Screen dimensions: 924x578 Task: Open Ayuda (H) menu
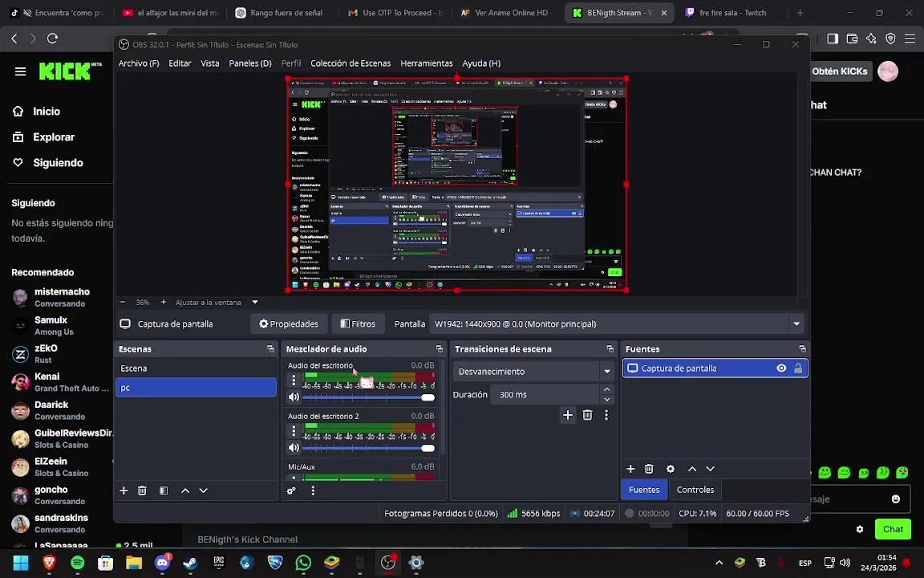(x=481, y=63)
